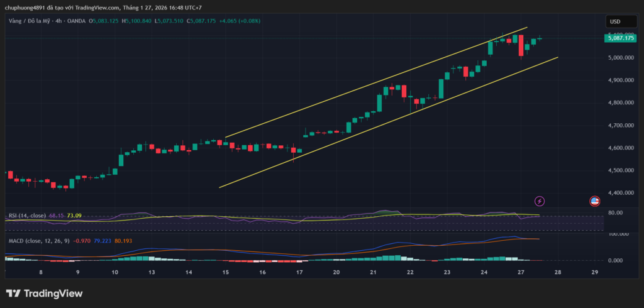
Task: Click the MACD value -0.970 in legend
Action: [x=82, y=240]
